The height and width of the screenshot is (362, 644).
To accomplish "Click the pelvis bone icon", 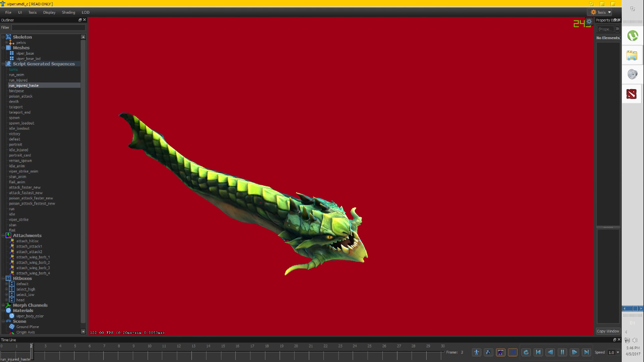I will click(x=12, y=42).
